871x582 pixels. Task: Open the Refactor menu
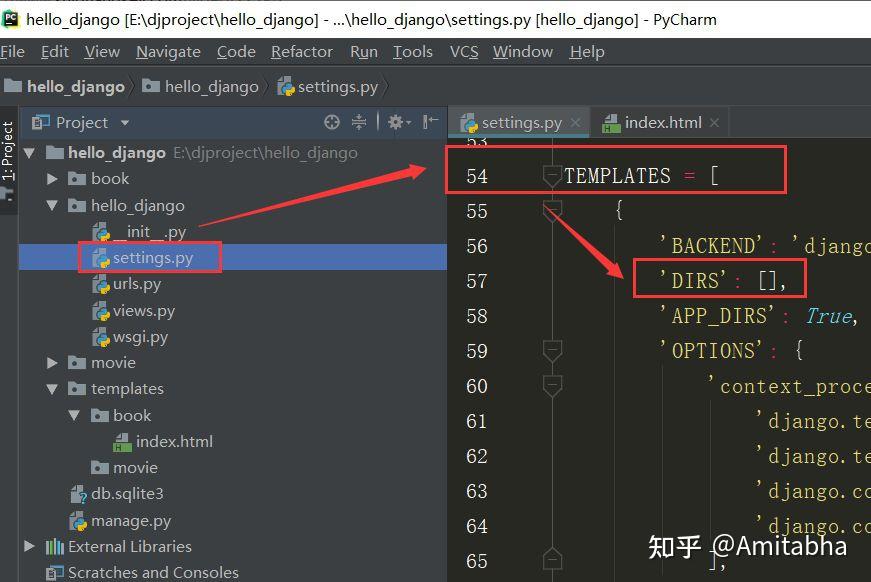pyautogui.click(x=302, y=52)
